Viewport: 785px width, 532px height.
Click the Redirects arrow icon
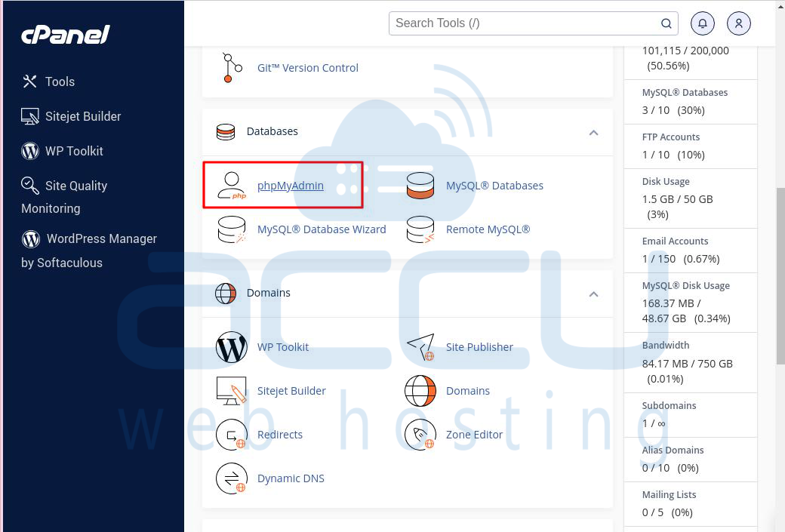pos(231,435)
